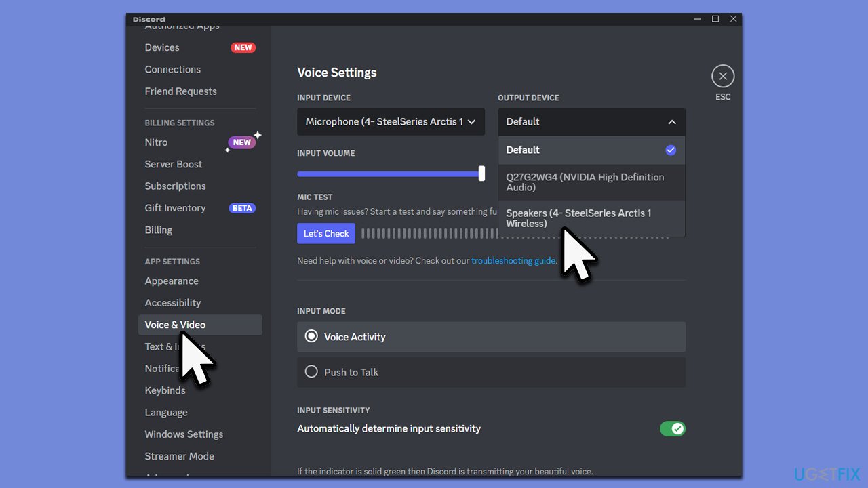Viewport: 868px width, 488px height.
Task: Click the ESC close icon
Action: (722, 76)
